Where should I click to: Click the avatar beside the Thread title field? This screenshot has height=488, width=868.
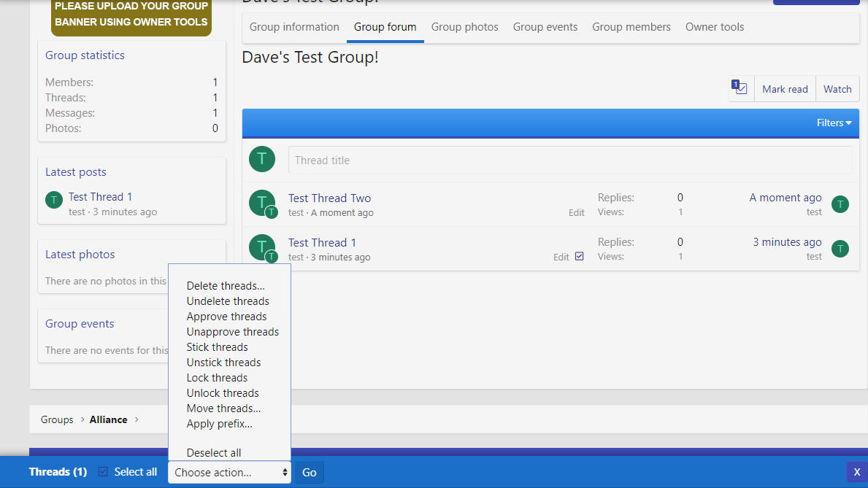pos(262,159)
